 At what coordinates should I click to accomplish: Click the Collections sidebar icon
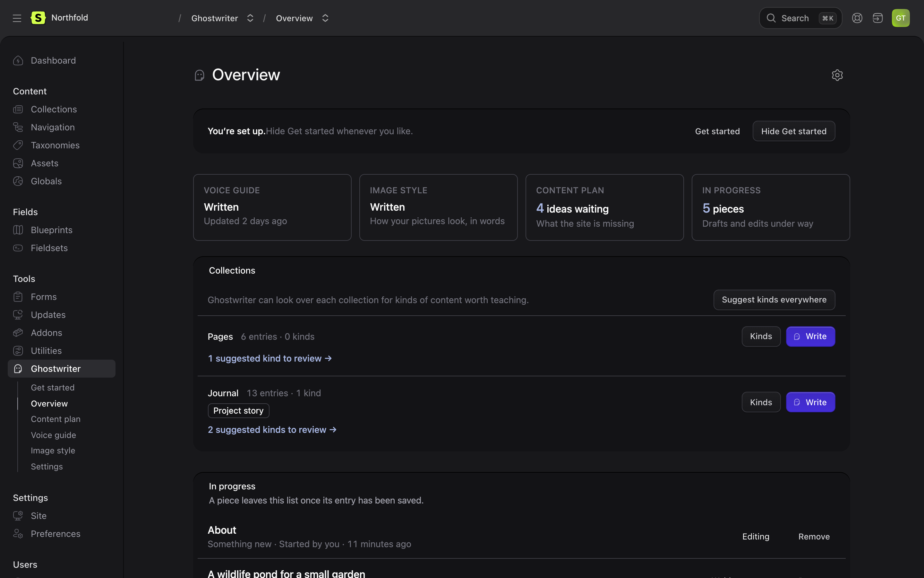pos(18,109)
